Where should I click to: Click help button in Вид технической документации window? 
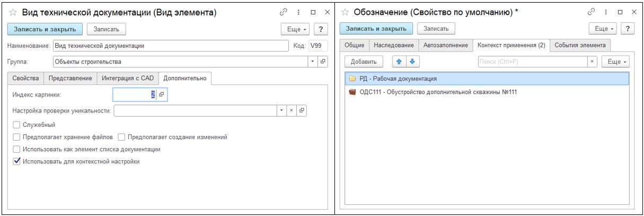pyautogui.click(x=321, y=29)
